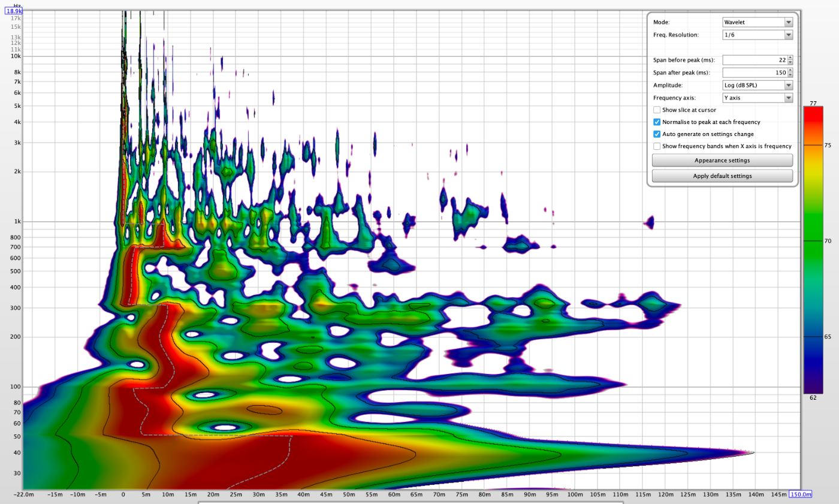Increase Span before peak with up arrow
Viewport: 839px width, 504px height.
tap(790, 58)
